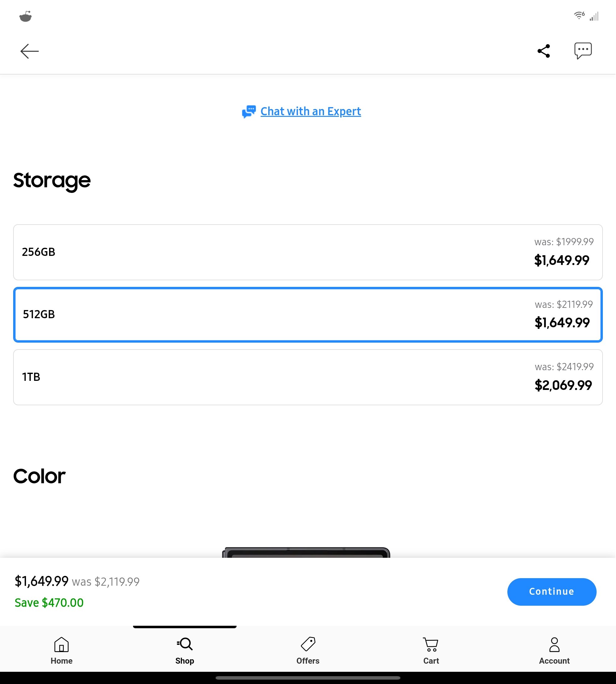616x684 pixels.
Task: Tap the Home house icon
Action: [62, 645]
